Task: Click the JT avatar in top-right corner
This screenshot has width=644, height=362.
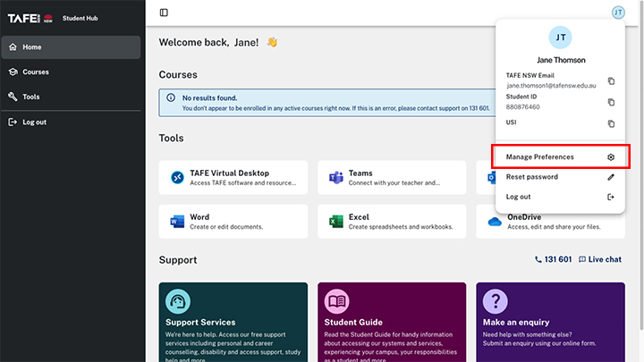Action: [x=617, y=13]
